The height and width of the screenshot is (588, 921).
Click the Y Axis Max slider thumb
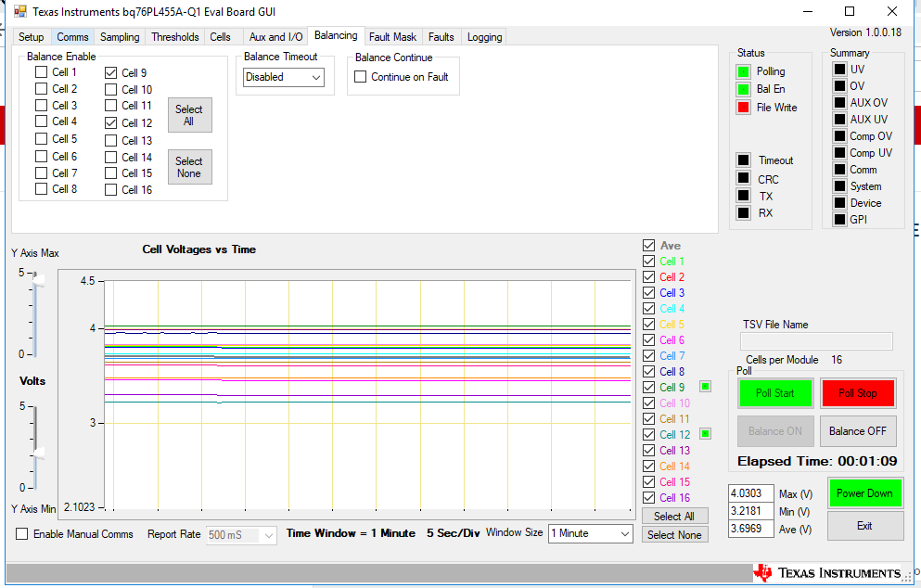coord(38,279)
